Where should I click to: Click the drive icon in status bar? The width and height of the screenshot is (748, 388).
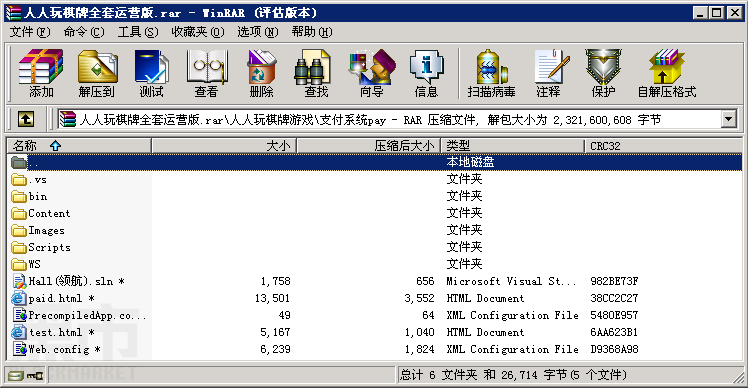click(x=16, y=376)
